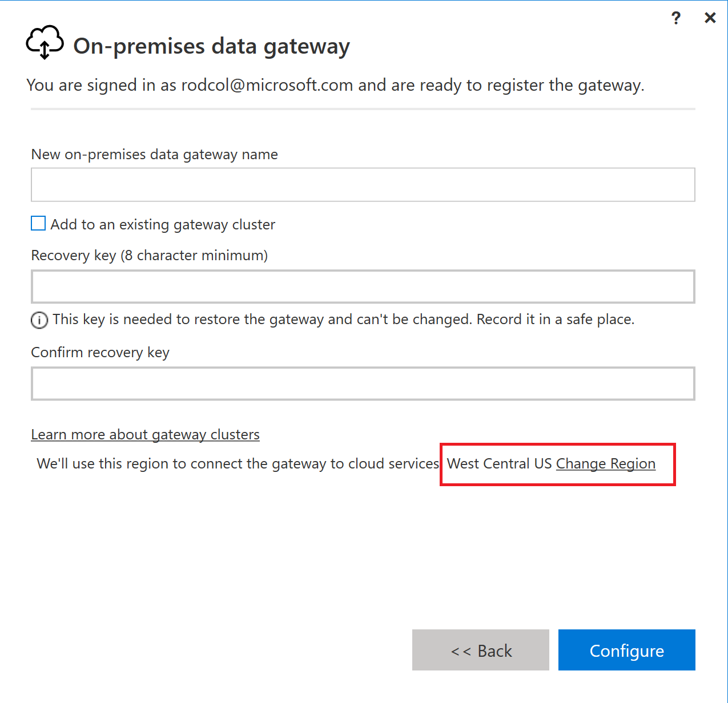Click the recovery key safe place warning text
This screenshot has width=728, height=703.
(343, 320)
